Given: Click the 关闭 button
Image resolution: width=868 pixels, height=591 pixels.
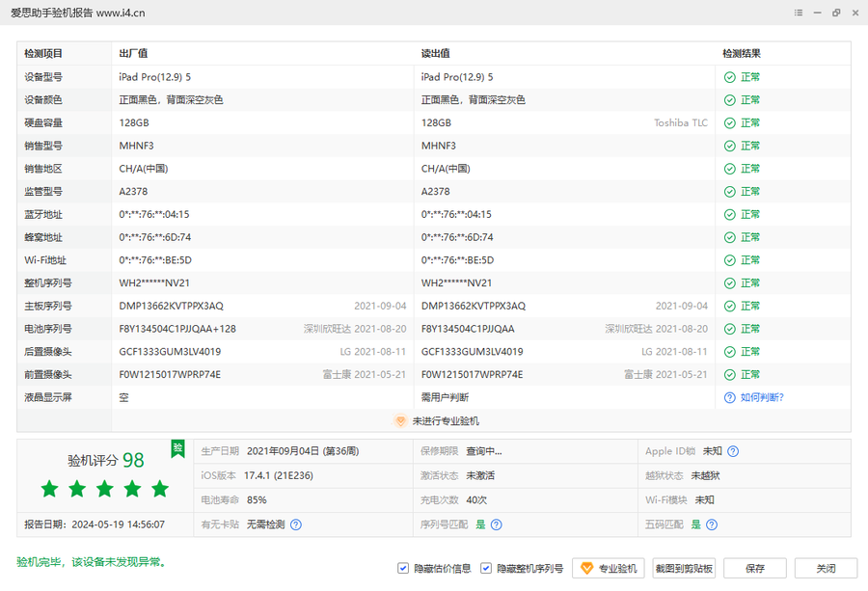Looking at the screenshot, I should [826, 568].
